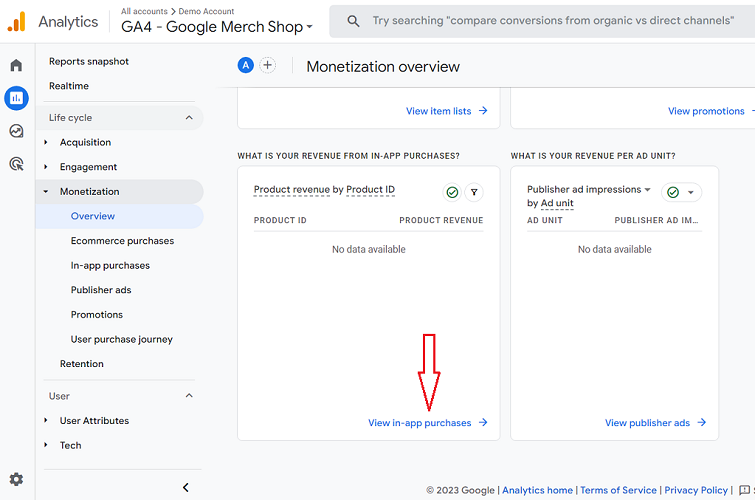Open Ecommerce purchases report

pyautogui.click(x=122, y=241)
